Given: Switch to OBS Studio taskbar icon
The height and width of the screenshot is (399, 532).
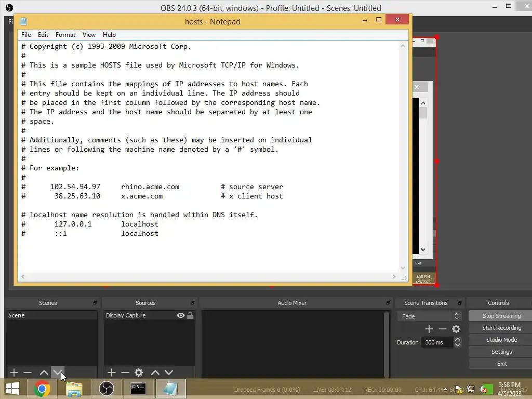Looking at the screenshot, I should [106, 389].
